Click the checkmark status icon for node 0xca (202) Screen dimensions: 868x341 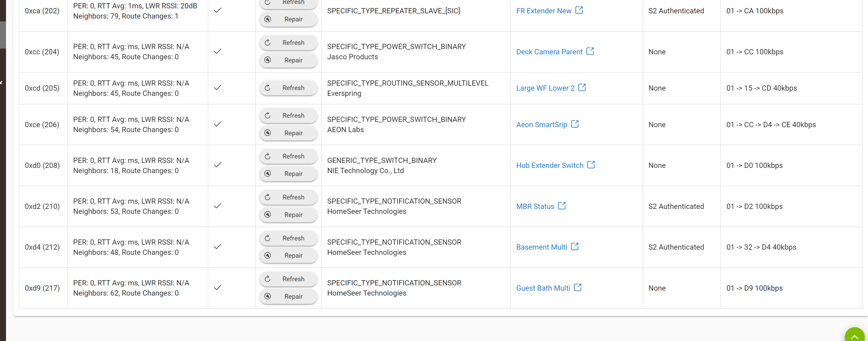[218, 10]
